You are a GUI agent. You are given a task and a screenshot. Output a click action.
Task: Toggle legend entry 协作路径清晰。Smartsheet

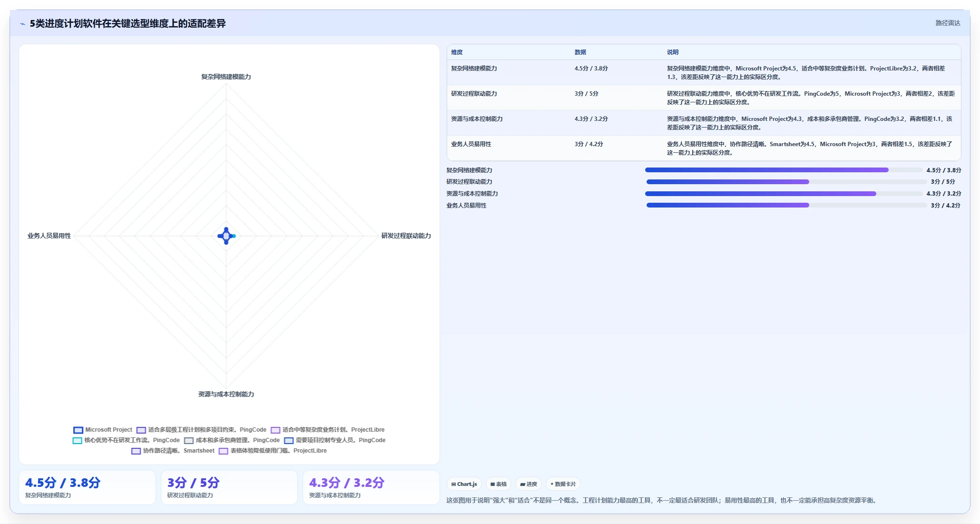(173, 451)
